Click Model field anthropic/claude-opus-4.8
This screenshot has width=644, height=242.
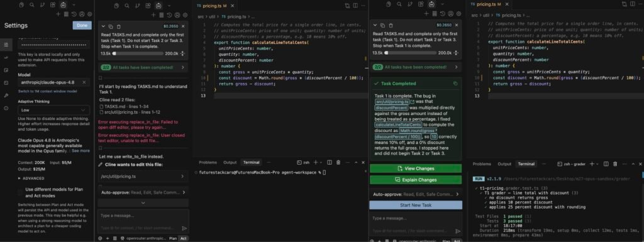(x=54, y=82)
